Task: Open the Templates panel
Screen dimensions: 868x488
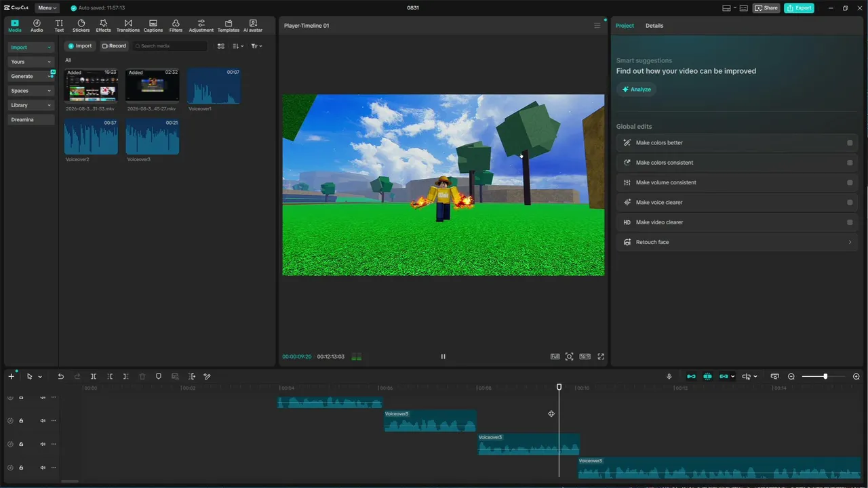Action: coord(229,26)
